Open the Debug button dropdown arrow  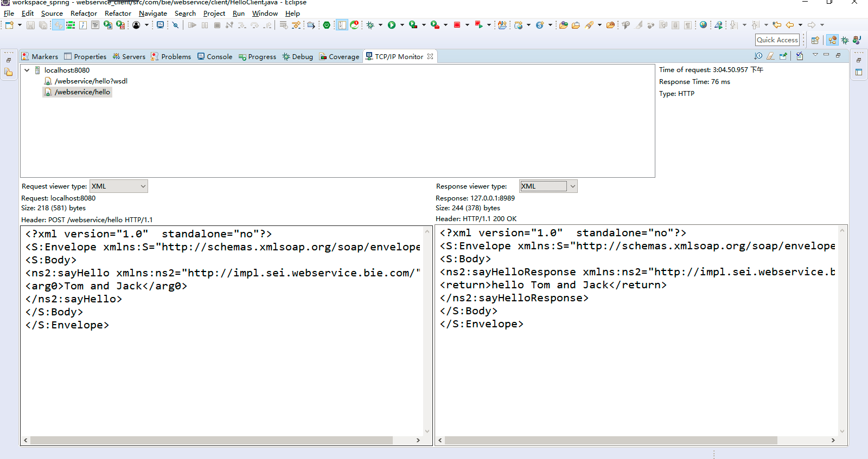tap(380, 25)
